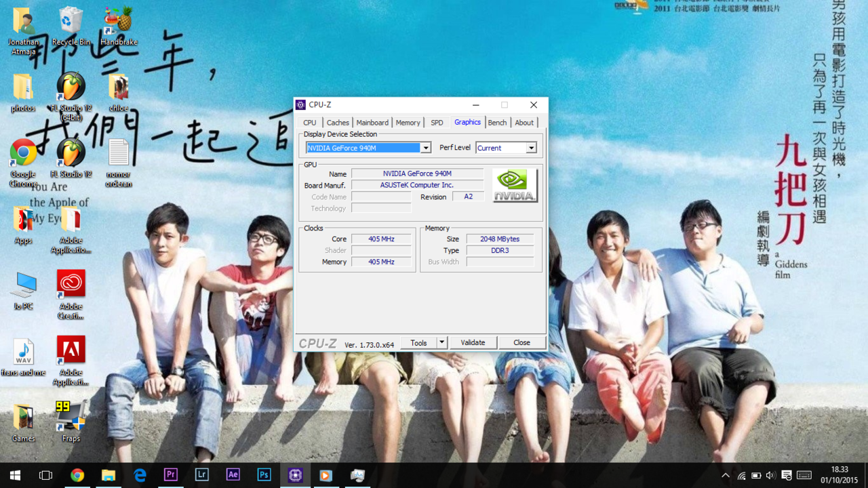Open Adobe Lightroom from the taskbar
868x488 pixels.
(x=201, y=475)
